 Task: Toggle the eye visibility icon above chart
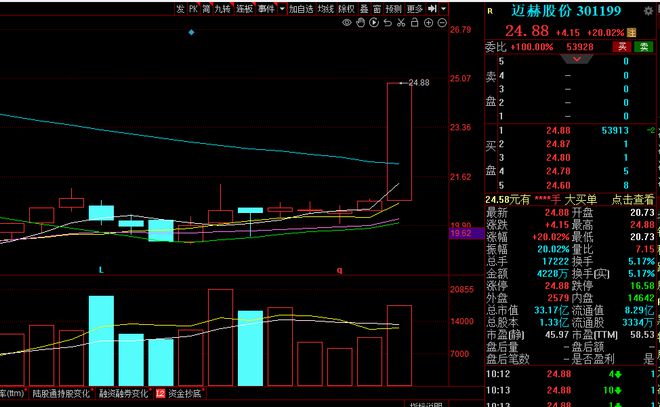click(346, 23)
